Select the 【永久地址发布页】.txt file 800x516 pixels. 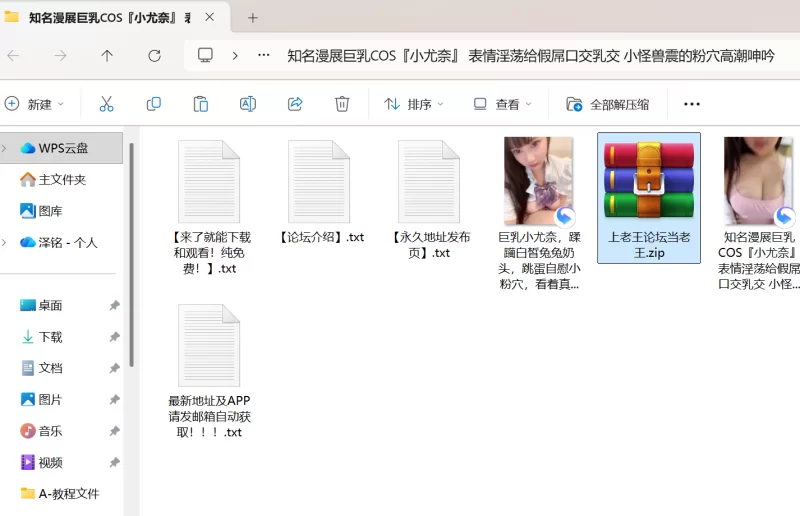point(430,199)
